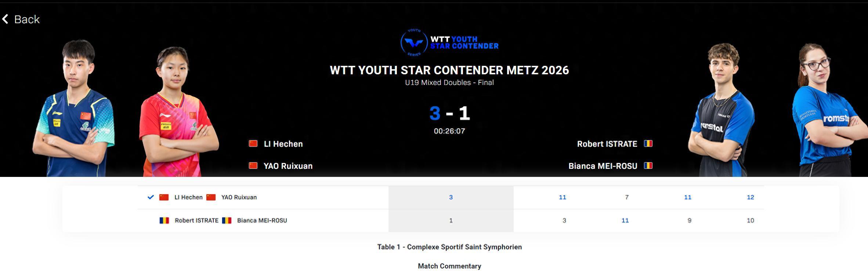This screenshot has height=274, width=868.
Task: Click China flag next to LI Hechen header
Action: tap(253, 144)
